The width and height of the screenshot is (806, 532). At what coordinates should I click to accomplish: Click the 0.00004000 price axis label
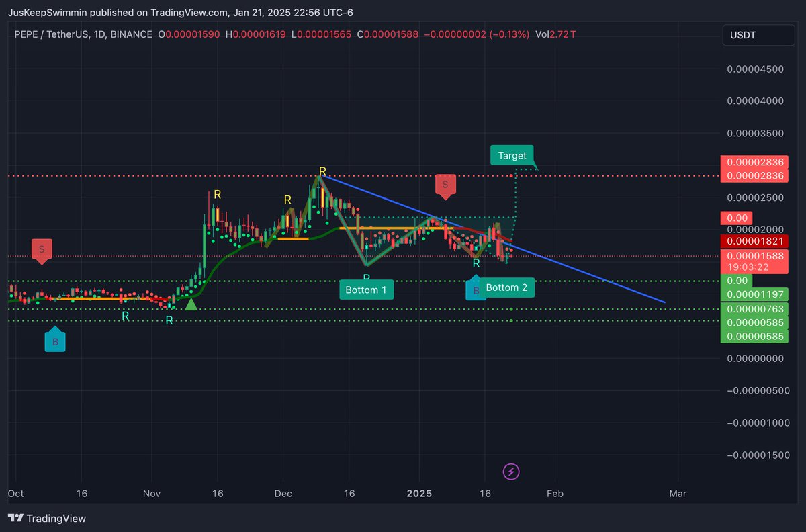coord(756,101)
